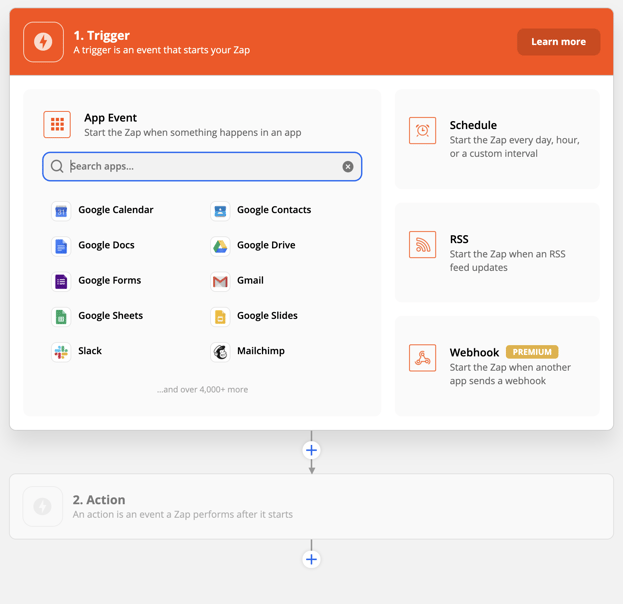Click the 1. Trigger header title
The width and height of the screenshot is (623, 604).
102,36
